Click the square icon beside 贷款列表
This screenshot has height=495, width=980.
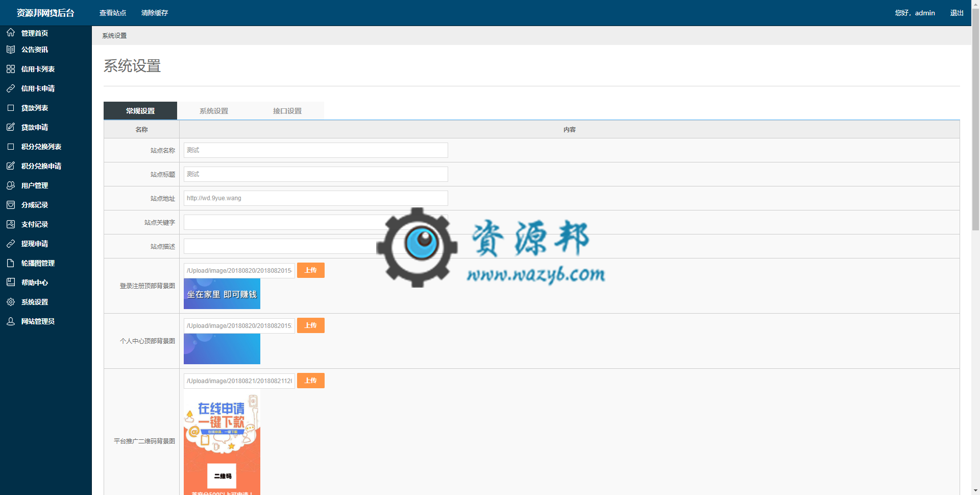[x=11, y=108]
